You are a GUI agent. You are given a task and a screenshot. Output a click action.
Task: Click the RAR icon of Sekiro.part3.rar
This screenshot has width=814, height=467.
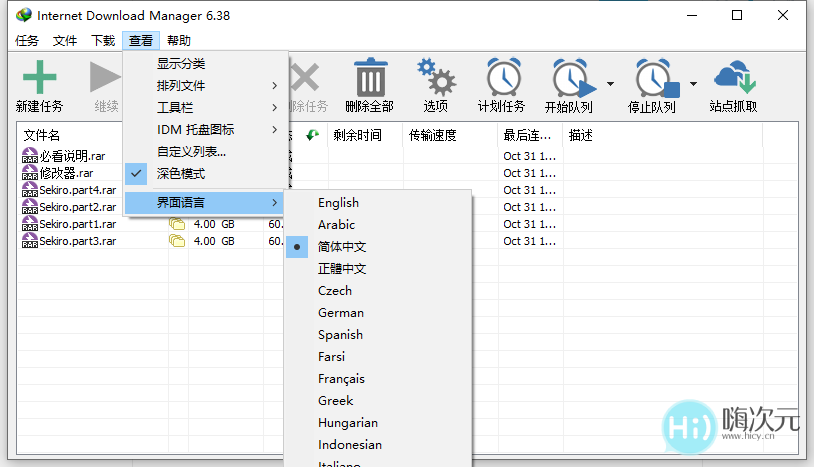point(30,241)
